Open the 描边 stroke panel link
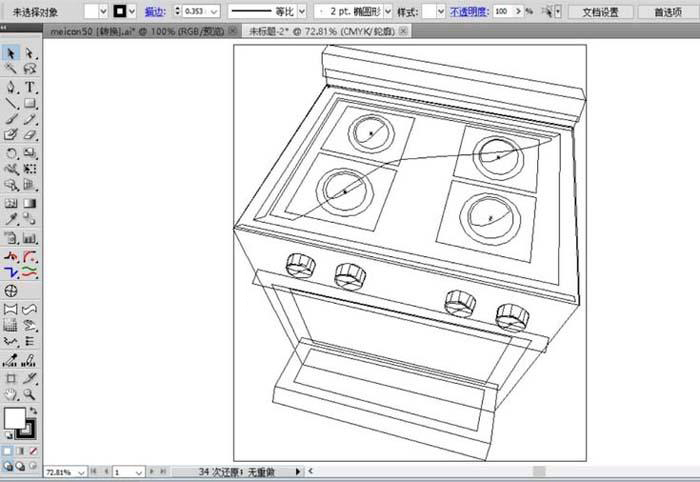 [154, 12]
